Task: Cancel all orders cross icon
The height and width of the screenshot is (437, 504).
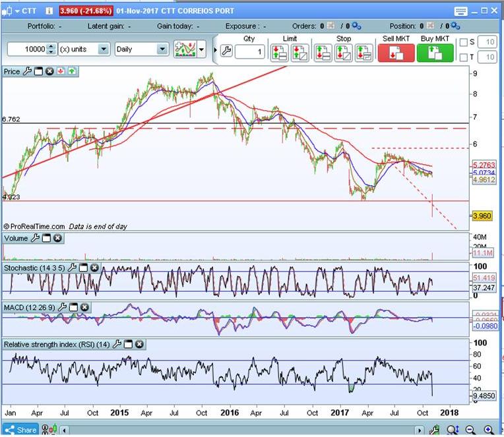Action: (x=331, y=26)
